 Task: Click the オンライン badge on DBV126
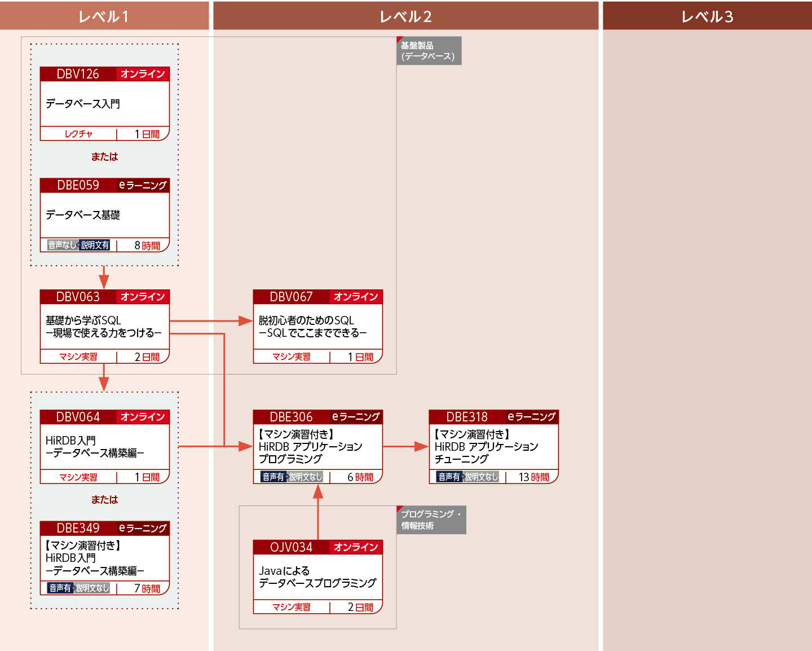(143, 74)
